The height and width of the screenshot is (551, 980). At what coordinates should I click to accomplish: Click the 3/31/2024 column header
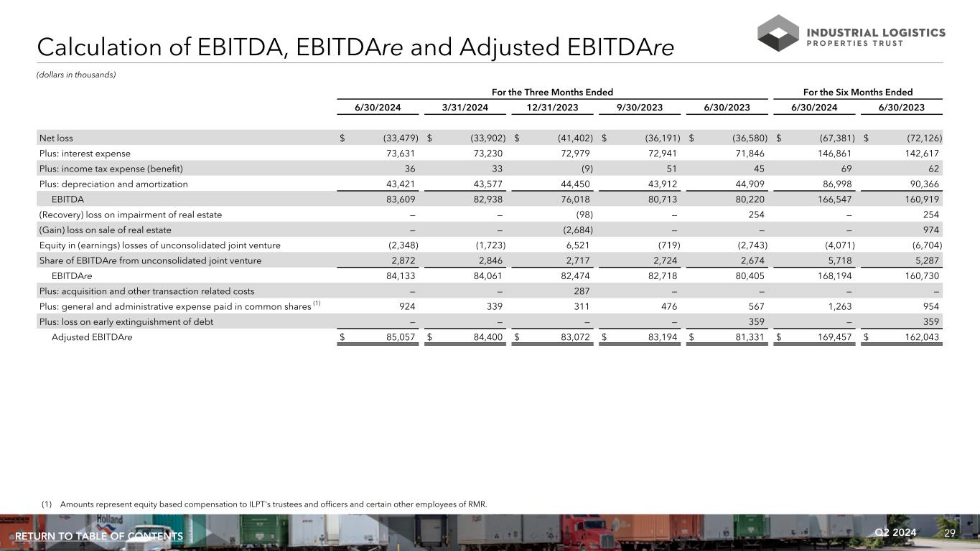click(x=465, y=108)
